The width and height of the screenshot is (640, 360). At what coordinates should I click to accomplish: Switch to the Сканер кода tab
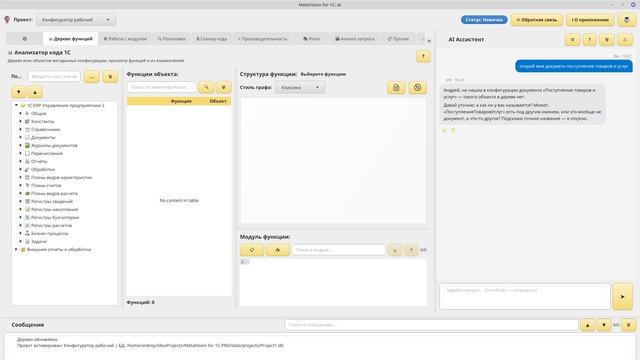pos(211,39)
